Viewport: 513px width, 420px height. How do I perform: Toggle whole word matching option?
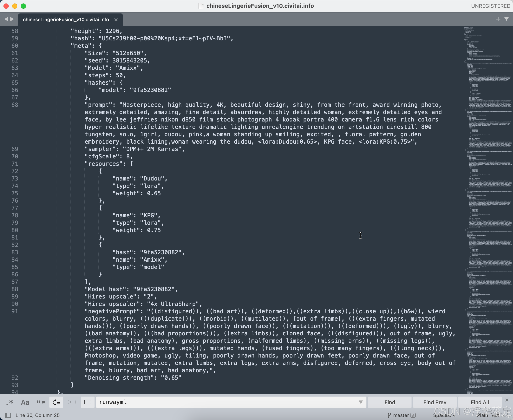41,402
